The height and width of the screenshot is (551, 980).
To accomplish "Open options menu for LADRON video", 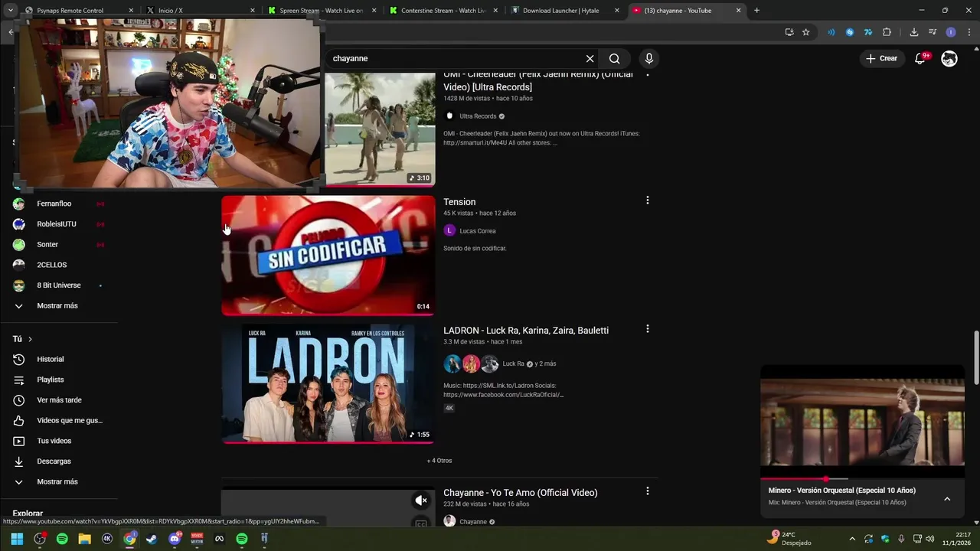I will point(648,329).
